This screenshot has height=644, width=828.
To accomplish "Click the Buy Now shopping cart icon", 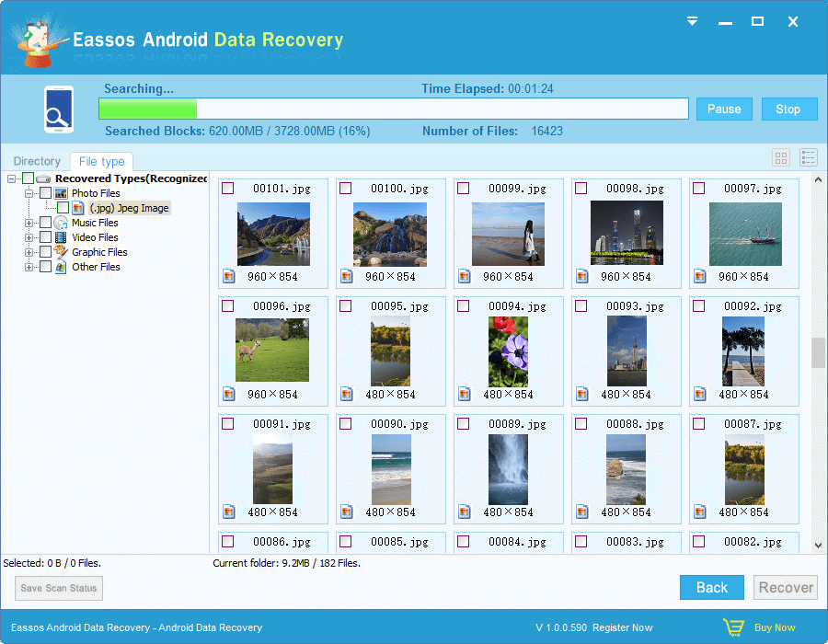I will coord(732,627).
